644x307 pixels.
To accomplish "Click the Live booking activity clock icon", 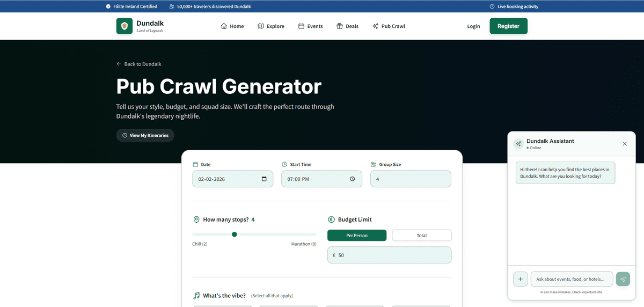I will [x=492, y=6].
